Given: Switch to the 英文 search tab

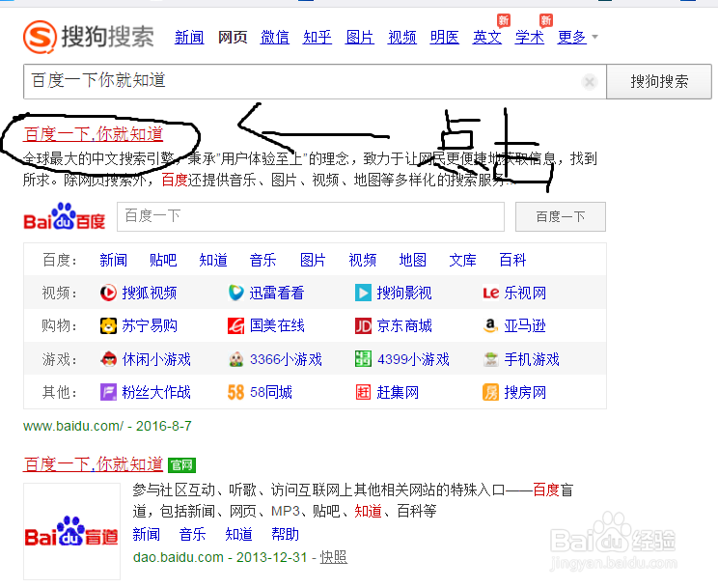Looking at the screenshot, I should tap(487, 37).
